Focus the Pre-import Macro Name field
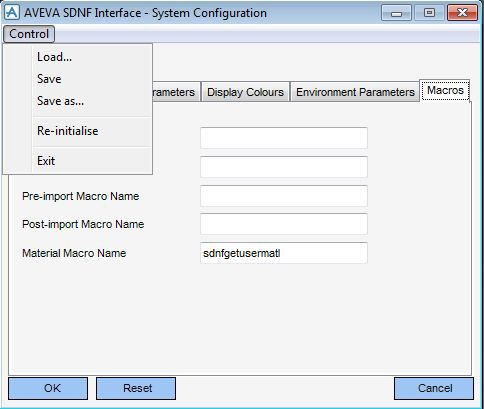Image resolution: width=484 pixels, height=409 pixels. point(284,196)
